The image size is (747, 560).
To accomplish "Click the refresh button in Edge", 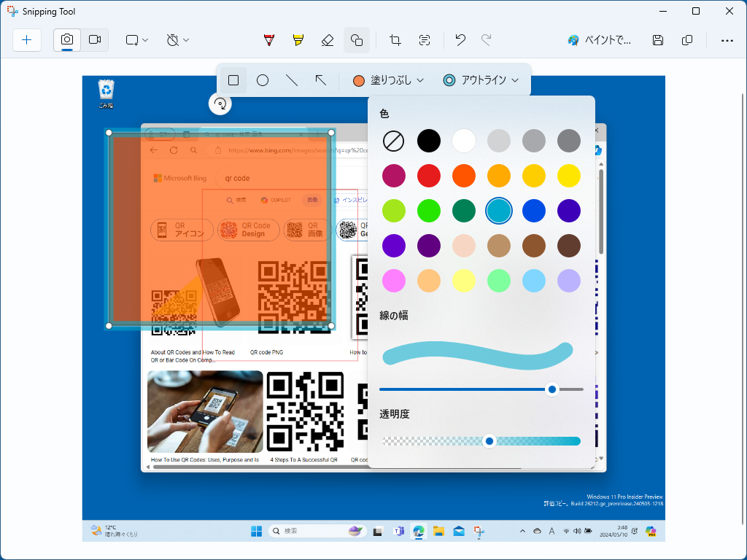I will pyautogui.click(x=174, y=150).
